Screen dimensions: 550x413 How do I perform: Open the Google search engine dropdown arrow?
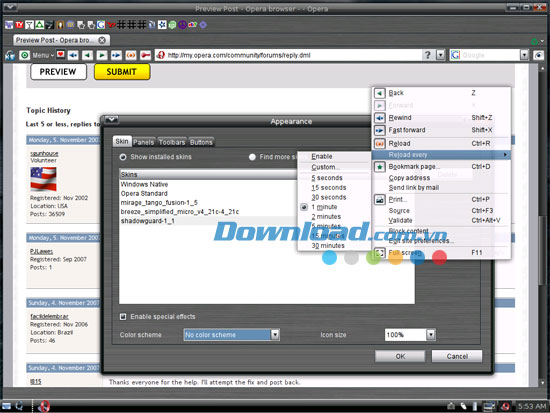(x=524, y=55)
